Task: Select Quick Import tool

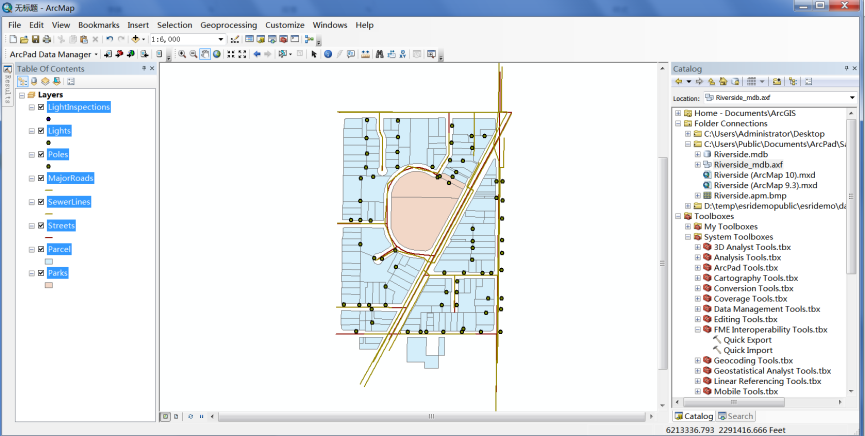Action: click(x=748, y=350)
